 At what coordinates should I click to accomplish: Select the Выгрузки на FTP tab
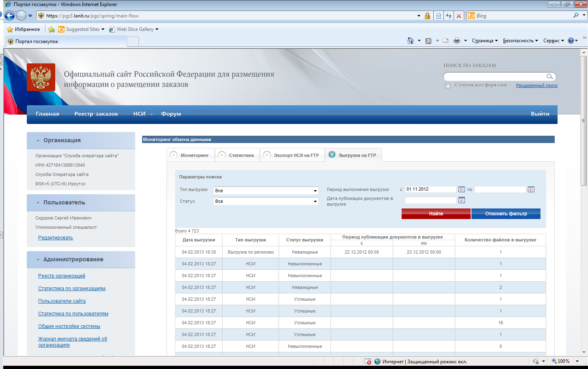(353, 155)
